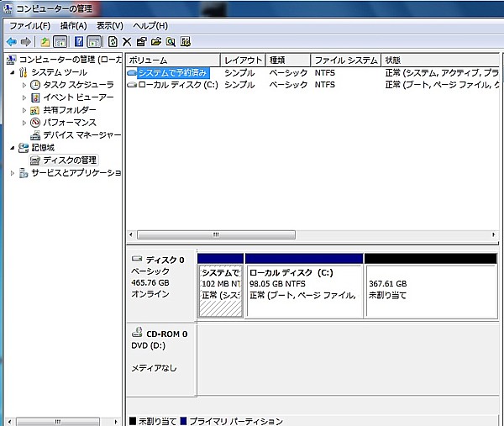Open the ファイル(F) menu
The height and width of the screenshot is (426, 504).
[30, 26]
